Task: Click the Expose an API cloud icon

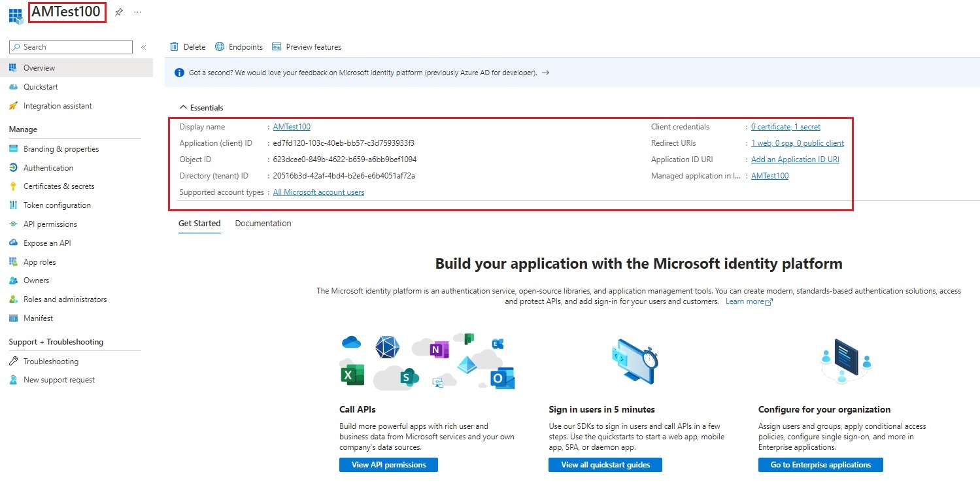Action: point(13,243)
